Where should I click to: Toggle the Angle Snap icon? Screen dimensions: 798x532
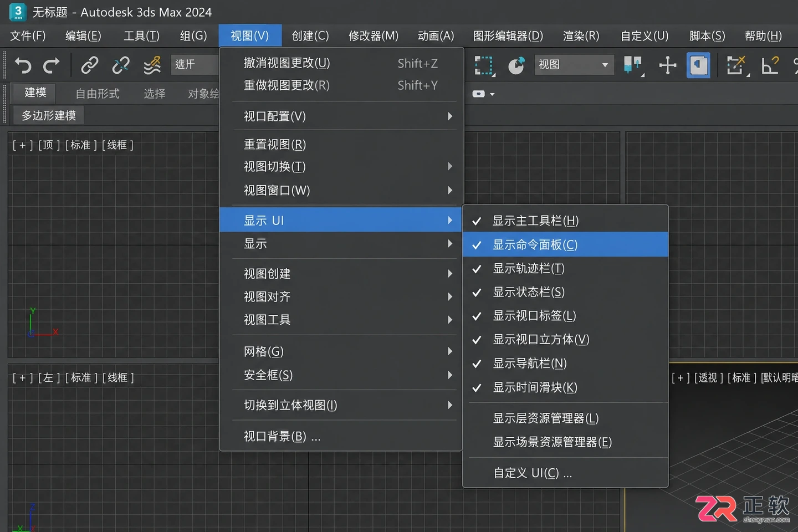click(x=770, y=65)
